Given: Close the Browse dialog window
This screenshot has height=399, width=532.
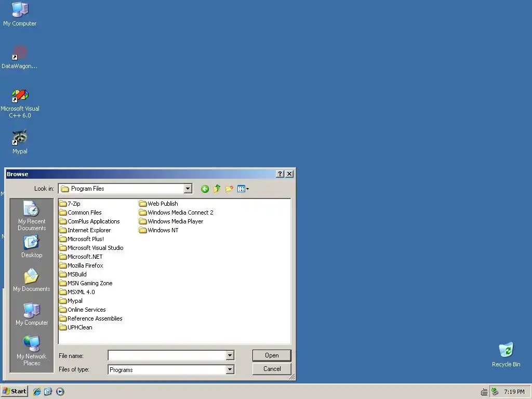Looking at the screenshot, I should (x=289, y=174).
